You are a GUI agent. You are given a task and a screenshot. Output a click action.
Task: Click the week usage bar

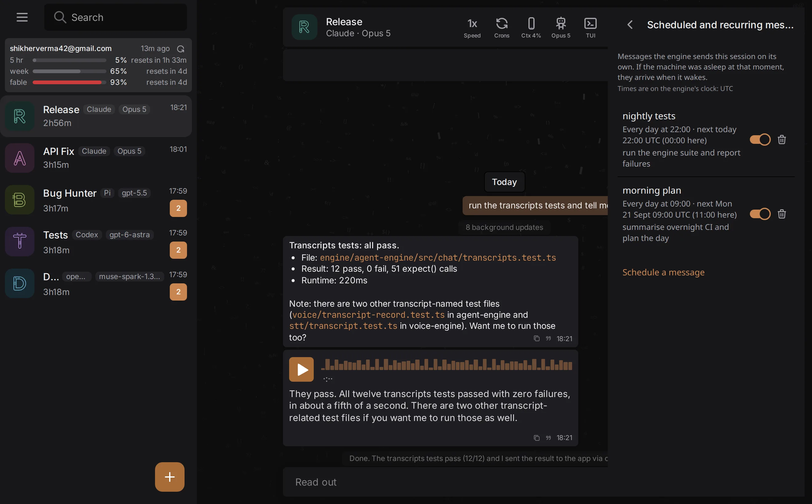[x=69, y=71]
